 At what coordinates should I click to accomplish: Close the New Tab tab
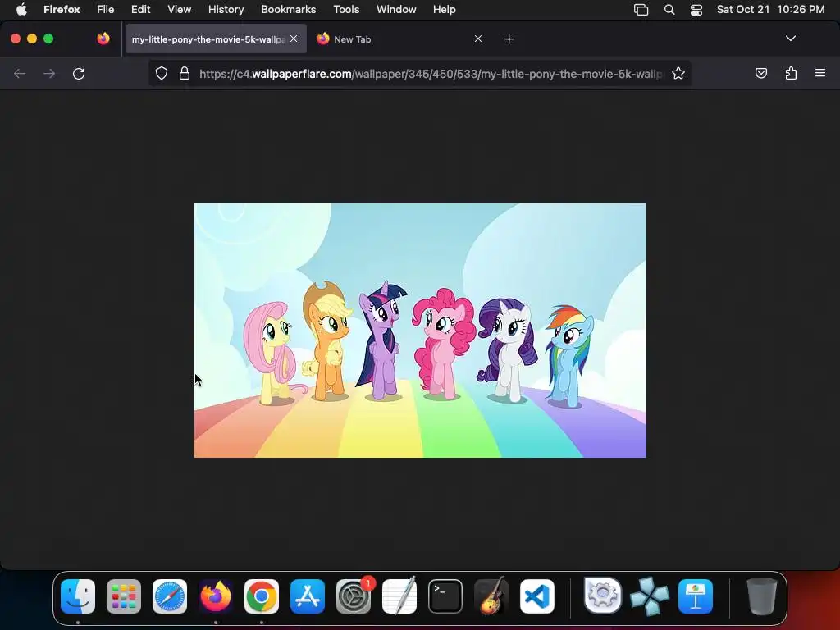click(478, 39)
